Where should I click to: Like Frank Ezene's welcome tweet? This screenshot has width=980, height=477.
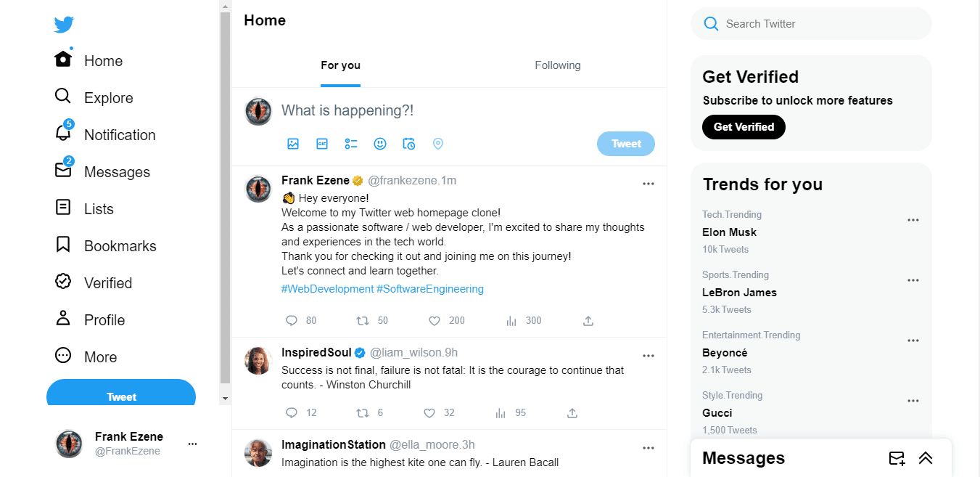tap(435, 321)
